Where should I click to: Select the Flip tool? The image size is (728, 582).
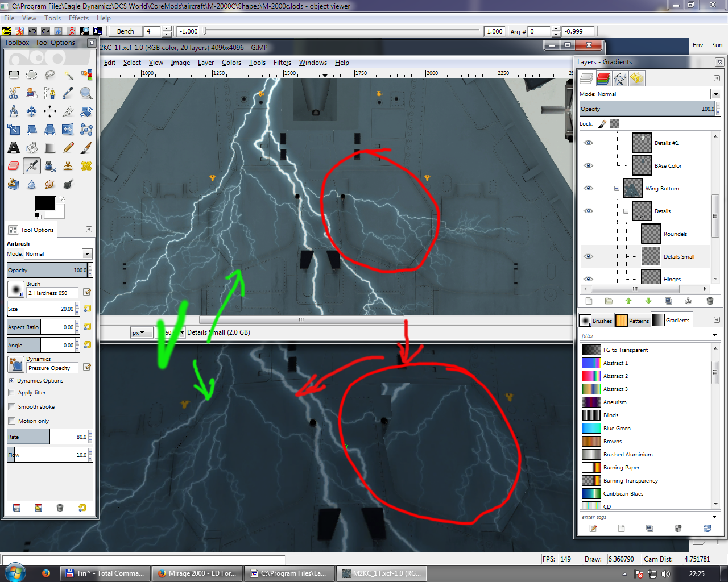[68, 130]
